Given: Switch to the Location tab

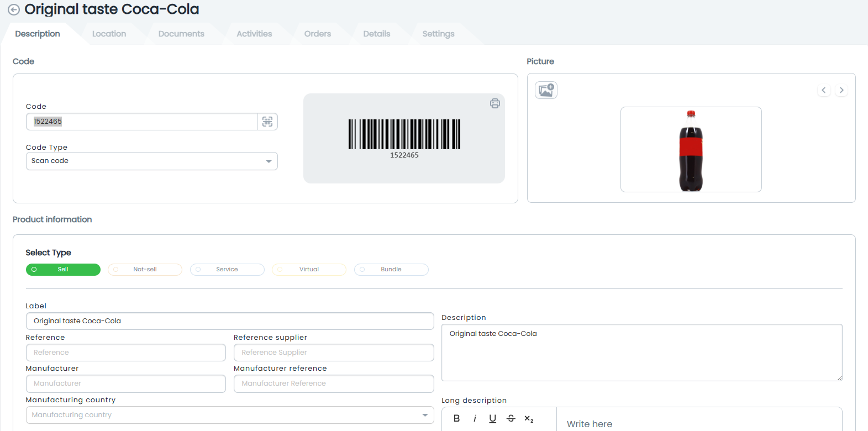Looking at the screenshot, I should pos(109,34).
